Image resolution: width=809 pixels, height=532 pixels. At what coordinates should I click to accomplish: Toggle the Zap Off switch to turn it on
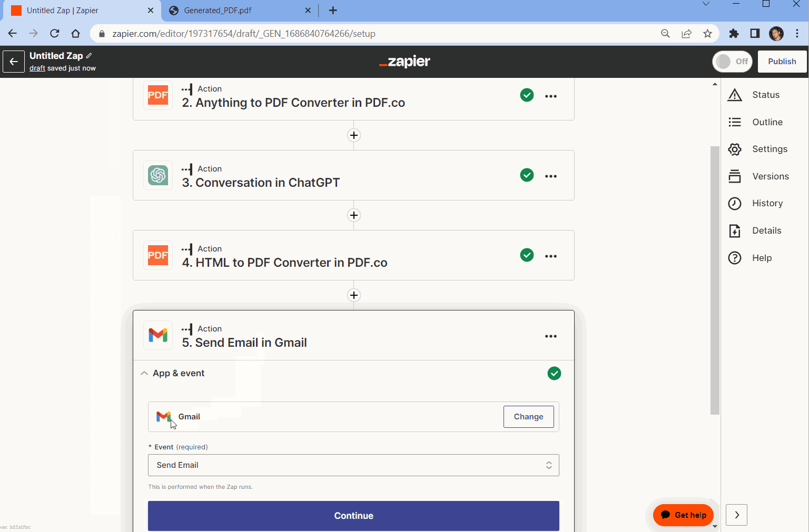coord(732,61)
